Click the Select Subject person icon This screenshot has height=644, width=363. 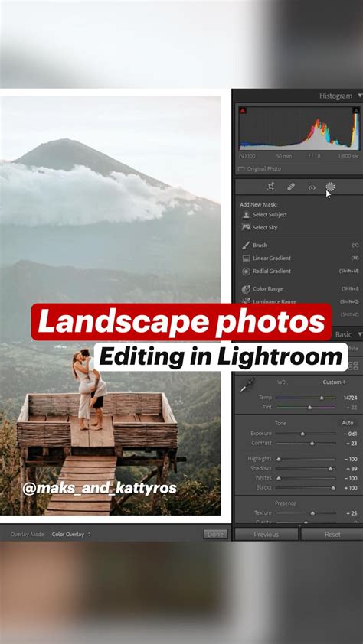246,214
